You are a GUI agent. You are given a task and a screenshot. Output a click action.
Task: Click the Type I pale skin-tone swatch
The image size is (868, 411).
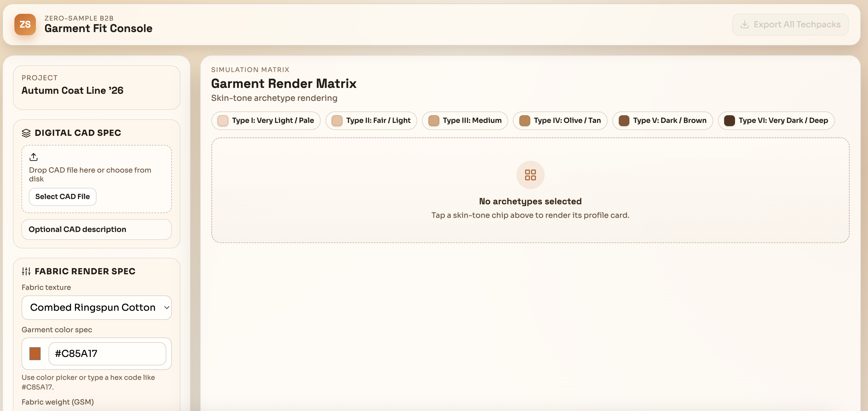point(223,121)
